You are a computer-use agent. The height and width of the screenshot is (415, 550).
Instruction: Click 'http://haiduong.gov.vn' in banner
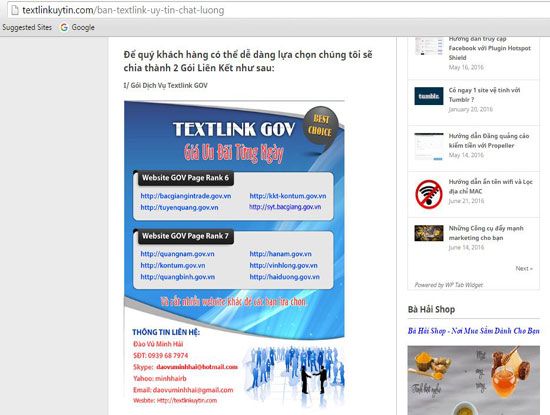284,277
